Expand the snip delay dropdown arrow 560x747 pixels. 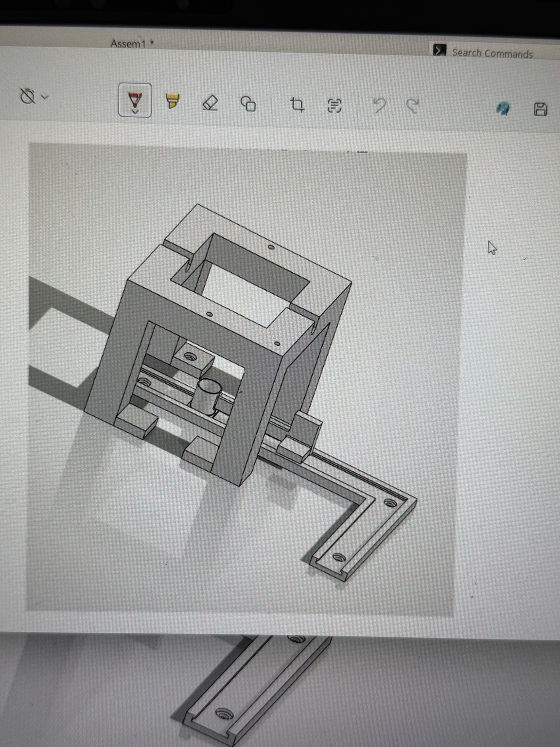[x=45, y=97]
